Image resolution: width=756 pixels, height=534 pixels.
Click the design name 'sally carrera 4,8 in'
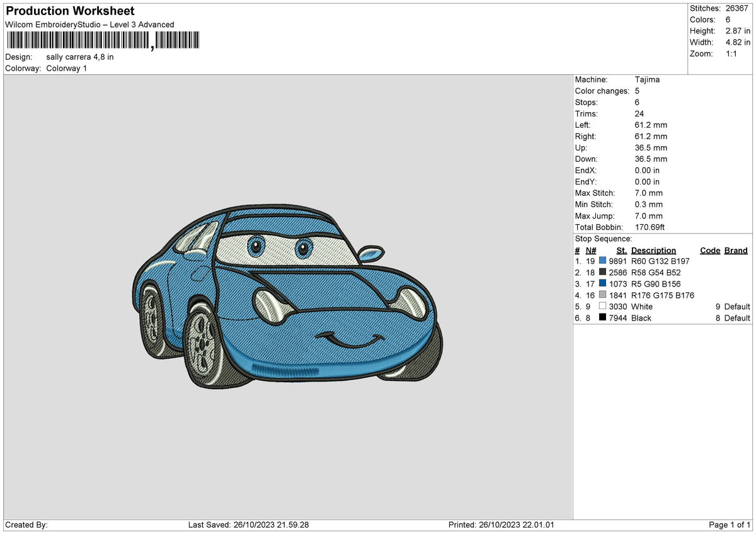pyautogui.click(x=80, y=57)
